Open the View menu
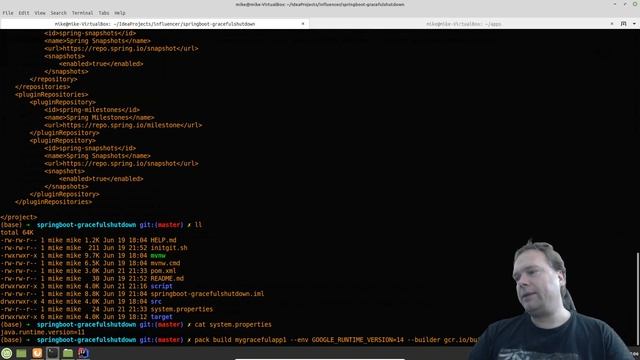This screenshot has width=640, height=360. (40, 13)
